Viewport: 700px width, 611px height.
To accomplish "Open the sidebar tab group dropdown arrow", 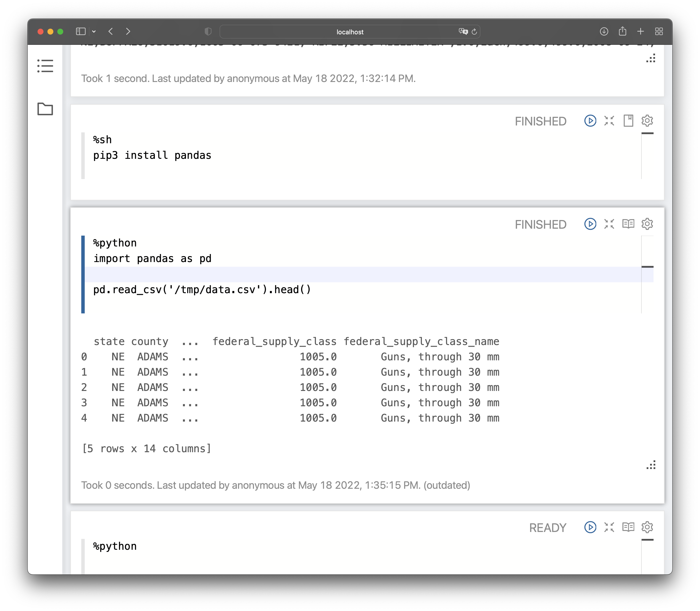I will 94,31.
